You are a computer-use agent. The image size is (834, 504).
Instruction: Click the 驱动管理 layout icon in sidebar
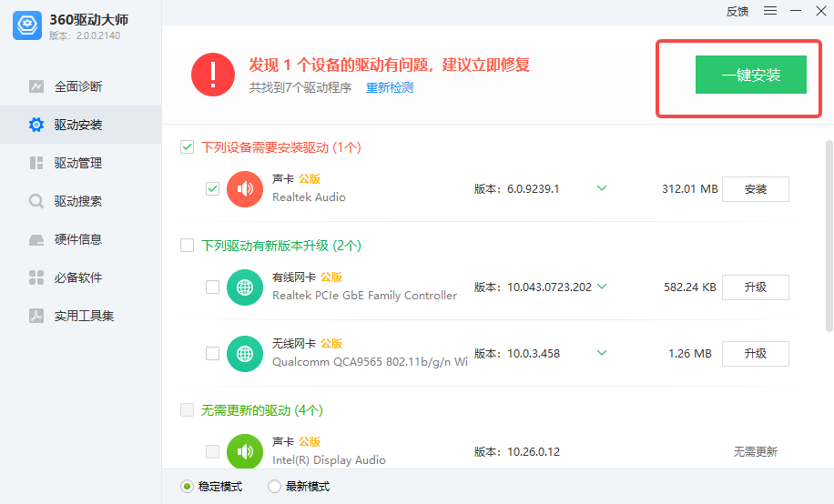pyautogui.click(x=36, y=163)
